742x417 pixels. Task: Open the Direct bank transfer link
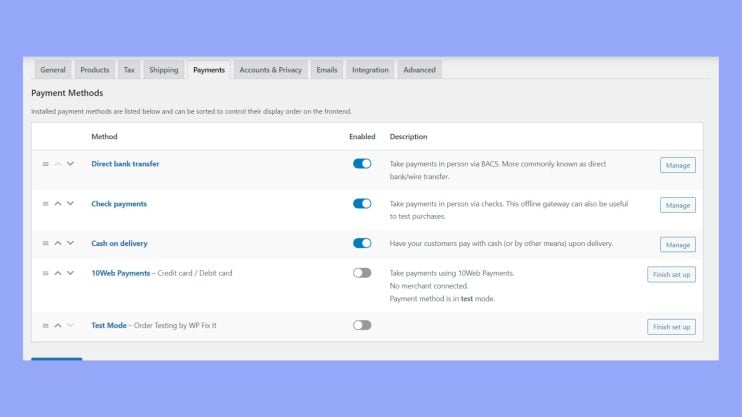[x=125, y=164]
